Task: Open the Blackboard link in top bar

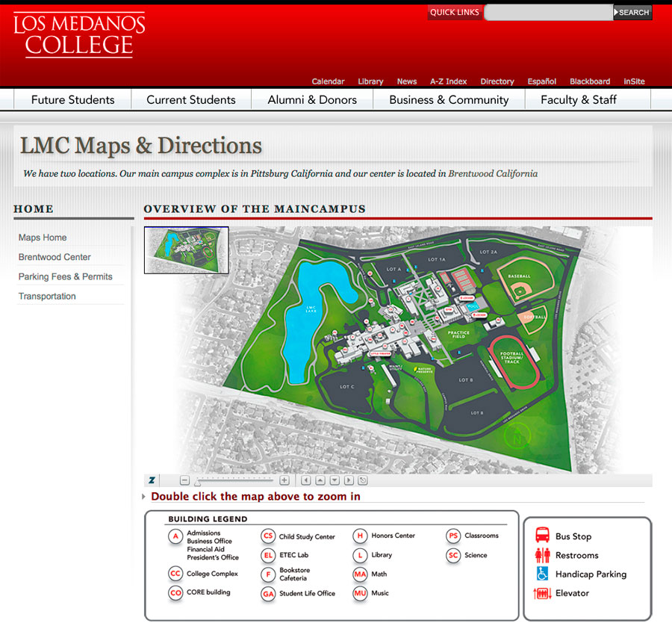Action: [590, 81]
